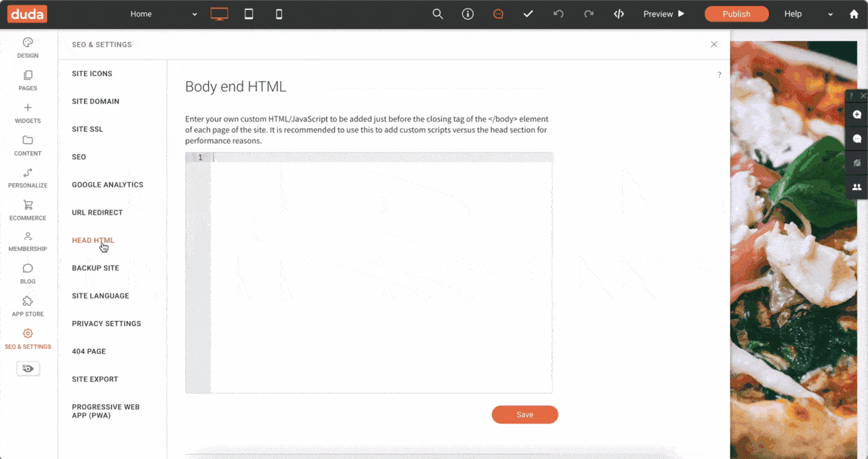Open Site Export settings

(x=95, y=379)
